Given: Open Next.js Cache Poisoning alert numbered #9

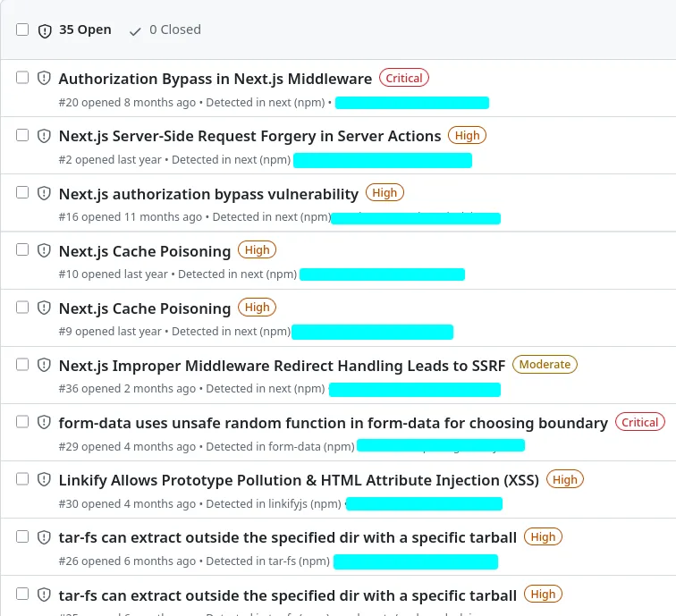Looking at the screenshot, I should click(145, 308).
